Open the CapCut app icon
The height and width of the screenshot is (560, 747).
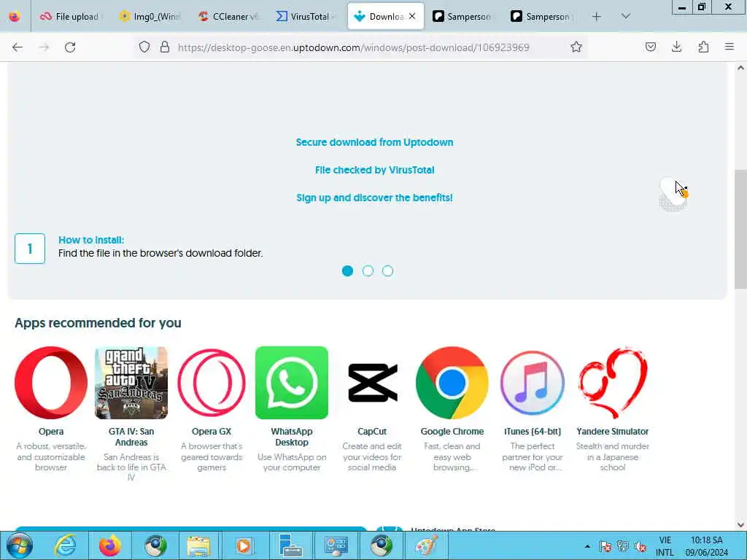[372, 383]
